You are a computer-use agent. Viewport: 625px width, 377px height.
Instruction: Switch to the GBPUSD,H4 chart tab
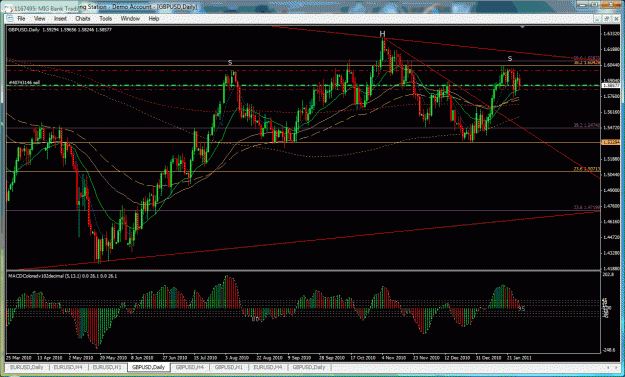pos(190,367)
